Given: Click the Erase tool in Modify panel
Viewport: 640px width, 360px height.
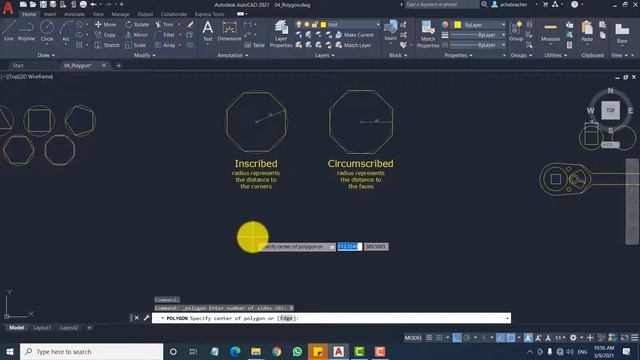Looking at the screenshot, I should tap(190, 24).
